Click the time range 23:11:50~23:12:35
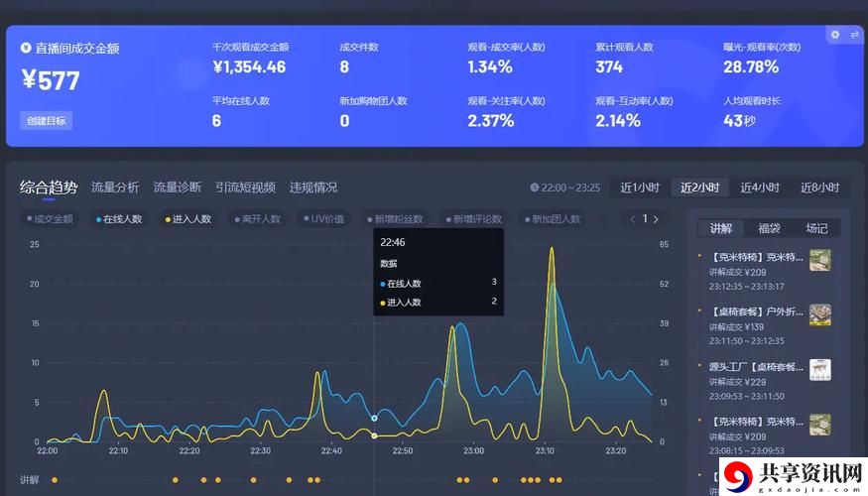Viewport: 868px width, 496px height. click(747, 341)
